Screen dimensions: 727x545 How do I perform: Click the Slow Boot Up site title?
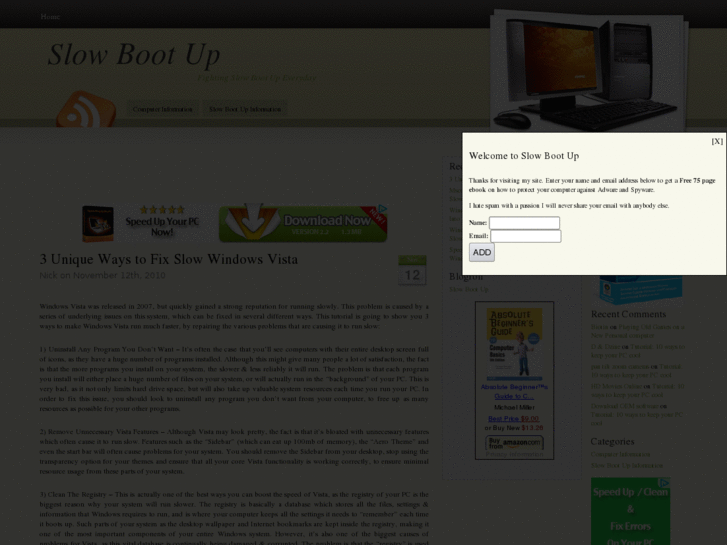(134, 55)
